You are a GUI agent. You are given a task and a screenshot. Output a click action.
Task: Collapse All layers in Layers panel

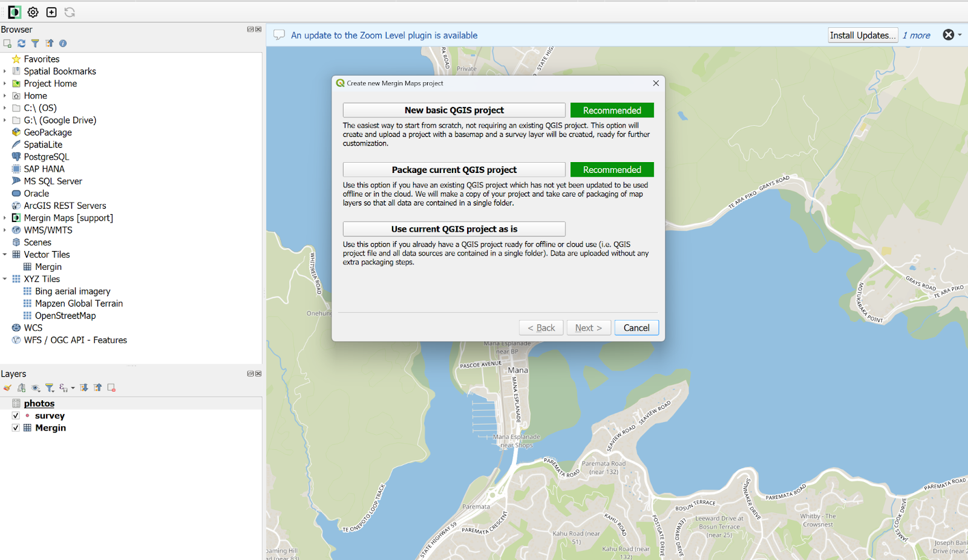tap(97, 388)
